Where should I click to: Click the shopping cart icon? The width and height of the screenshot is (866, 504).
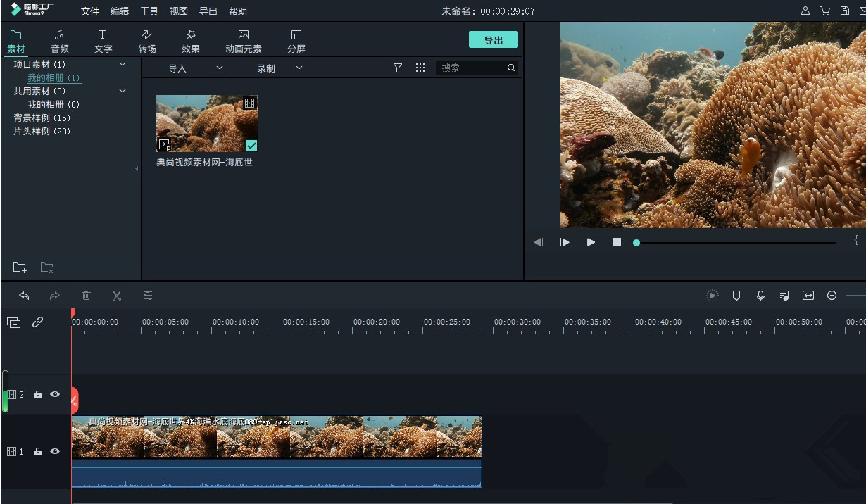click(x=825, y=11)
